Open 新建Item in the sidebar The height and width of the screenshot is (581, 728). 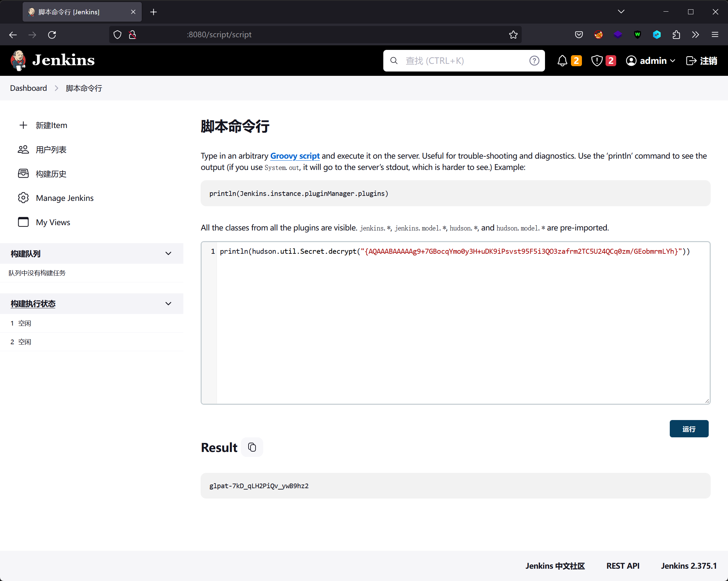(x=51, y=125)
